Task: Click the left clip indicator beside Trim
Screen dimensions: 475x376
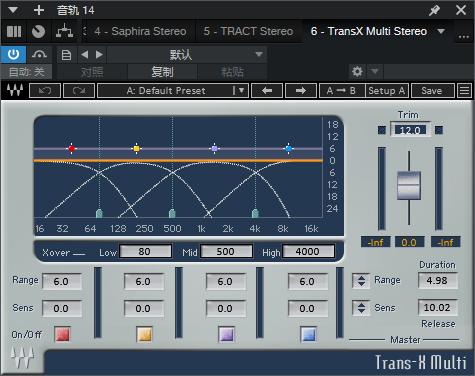Action: [x=382, y=130]
